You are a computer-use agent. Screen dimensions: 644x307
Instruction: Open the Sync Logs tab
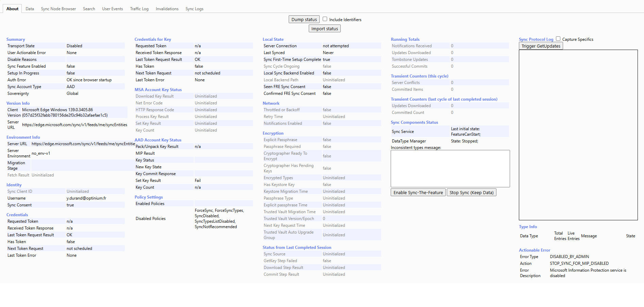194,9
